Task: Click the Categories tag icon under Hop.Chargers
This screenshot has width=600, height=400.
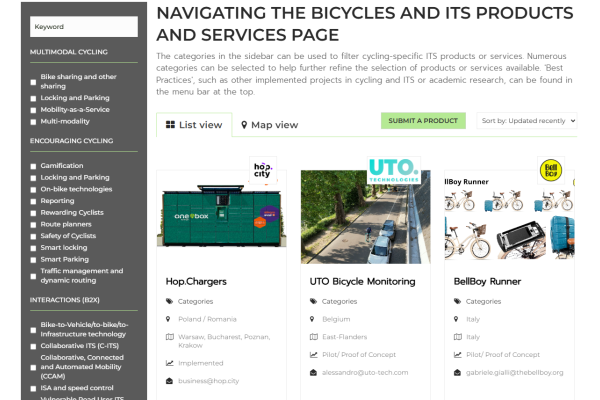Action: coord(170,301)
